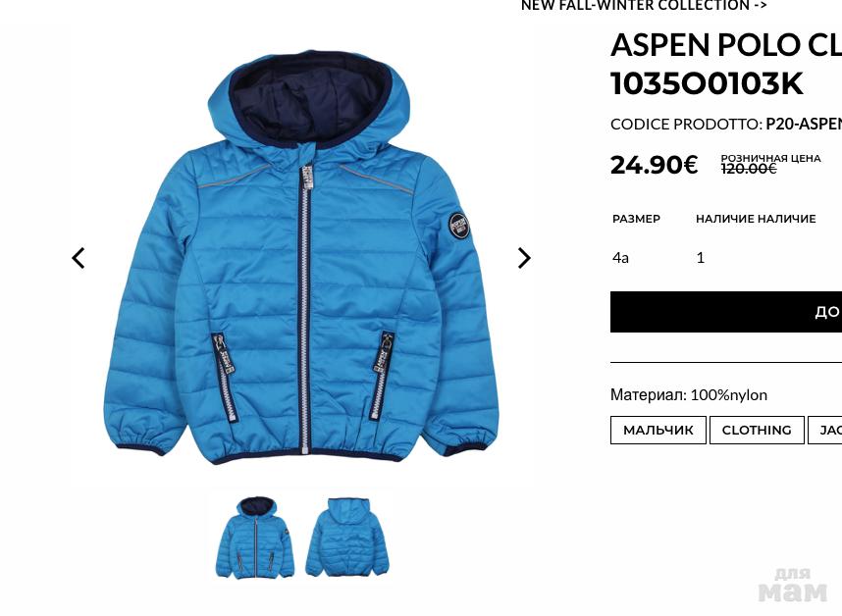This screenshot has width=842, height=616.
Task: Click the НАЛИЧИЕ column header
Action: (x=756, y=219)
